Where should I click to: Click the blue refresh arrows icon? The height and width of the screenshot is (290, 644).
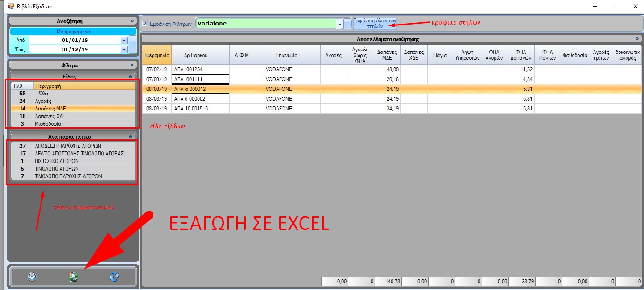pos(114,277)
